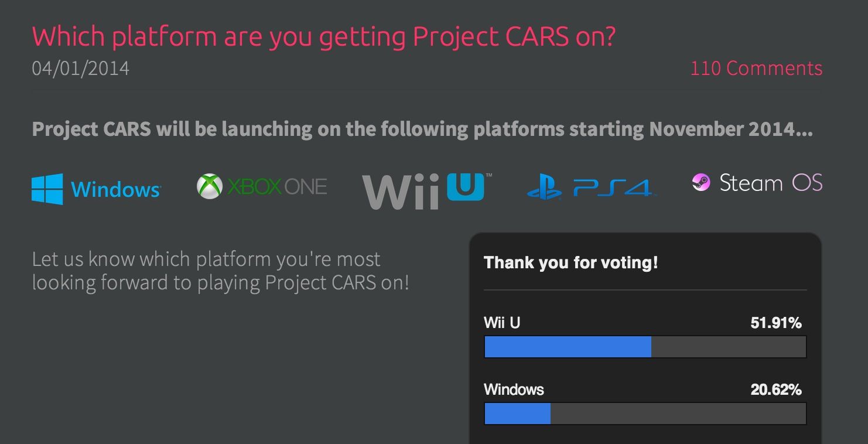Click the Xbox sphere icon
868x444 pixels.
[x=209, y=187]
